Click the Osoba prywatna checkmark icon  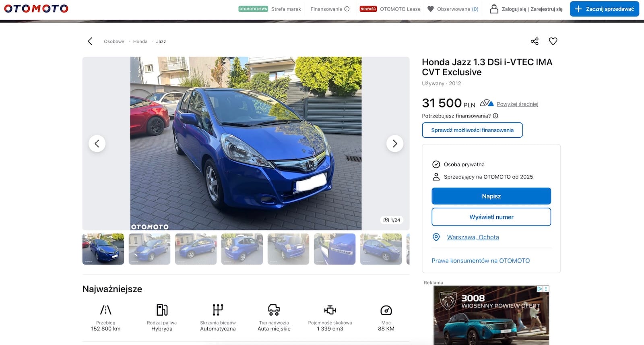tap(436, 164)
